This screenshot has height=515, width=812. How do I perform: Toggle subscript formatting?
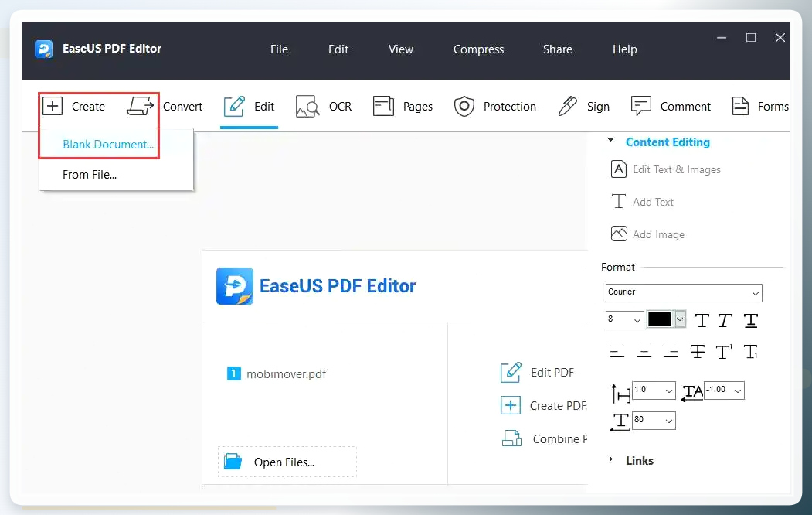(x=751, y=352)
